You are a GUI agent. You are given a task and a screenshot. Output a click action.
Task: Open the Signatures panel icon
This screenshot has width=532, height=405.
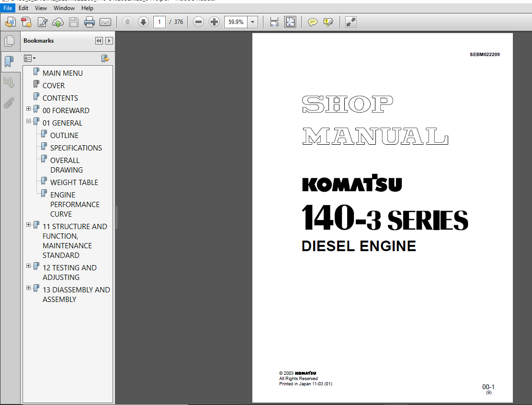point(9,82)
